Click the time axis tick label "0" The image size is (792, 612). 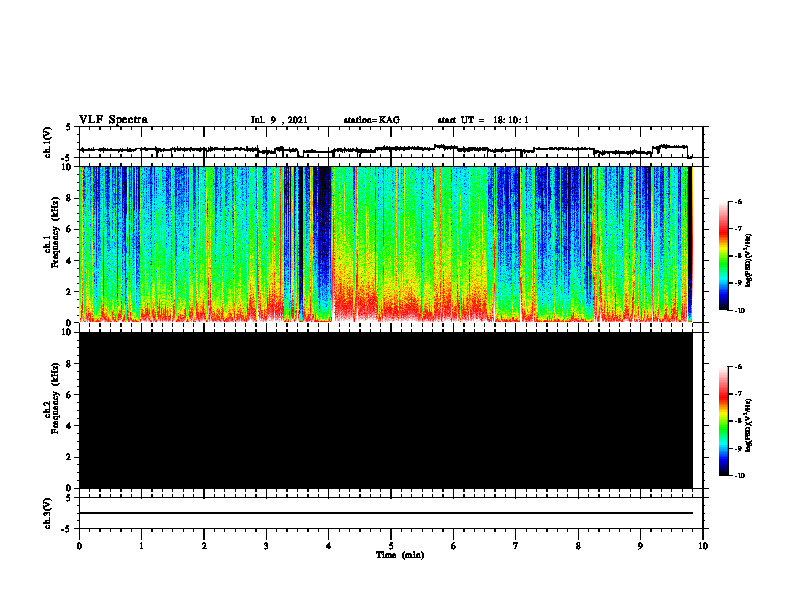coord(79,546)
